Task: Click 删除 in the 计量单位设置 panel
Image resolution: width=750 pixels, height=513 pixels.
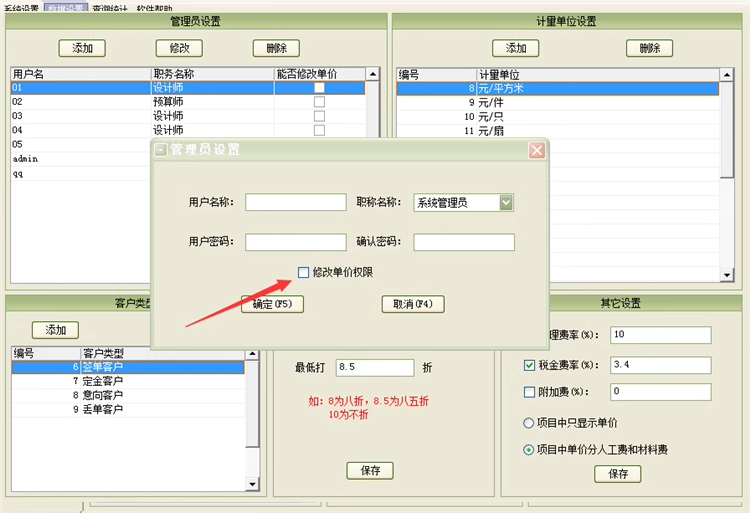Action: (650, 48)
